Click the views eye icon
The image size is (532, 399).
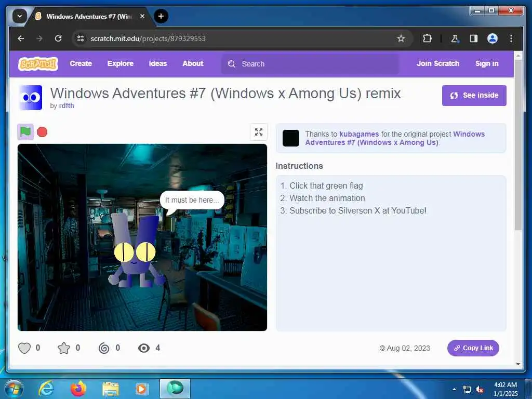coord(144,348)
